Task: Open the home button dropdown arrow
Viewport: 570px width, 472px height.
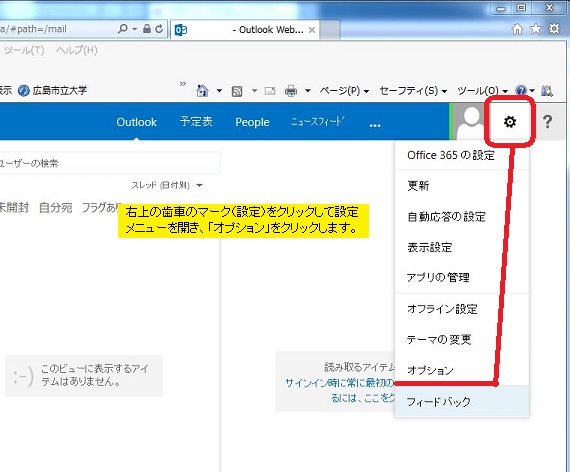Action: coord(219,91)
